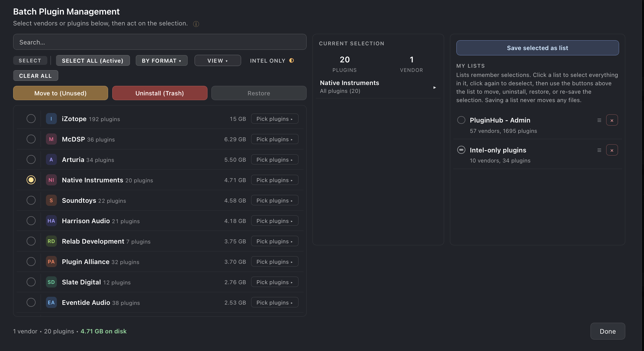Open Pick plugins for Plugin Alliance
The height and width of the screenshot is (351, 644).
click(275, 262)
